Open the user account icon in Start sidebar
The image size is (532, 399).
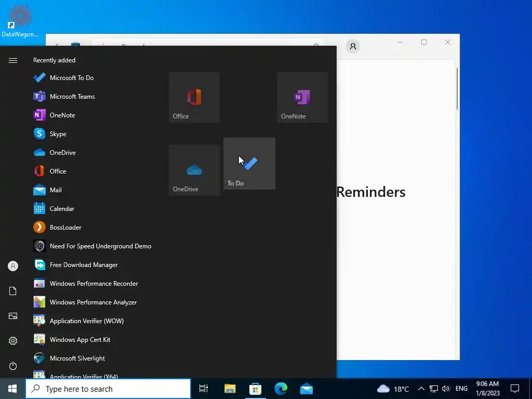[13, 266]
